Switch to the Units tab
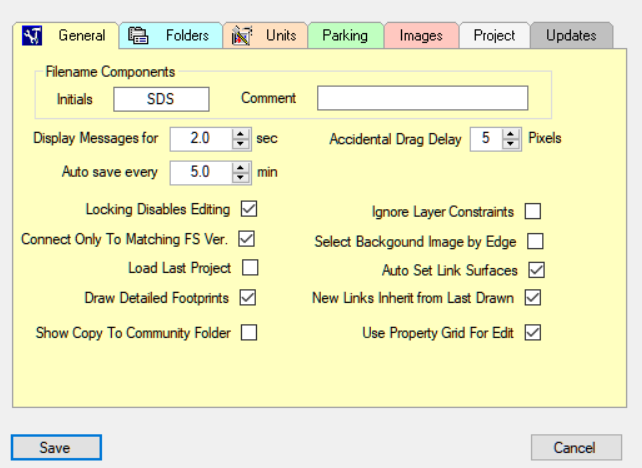Viewport: 642px width, 468px height. [265, 36]
